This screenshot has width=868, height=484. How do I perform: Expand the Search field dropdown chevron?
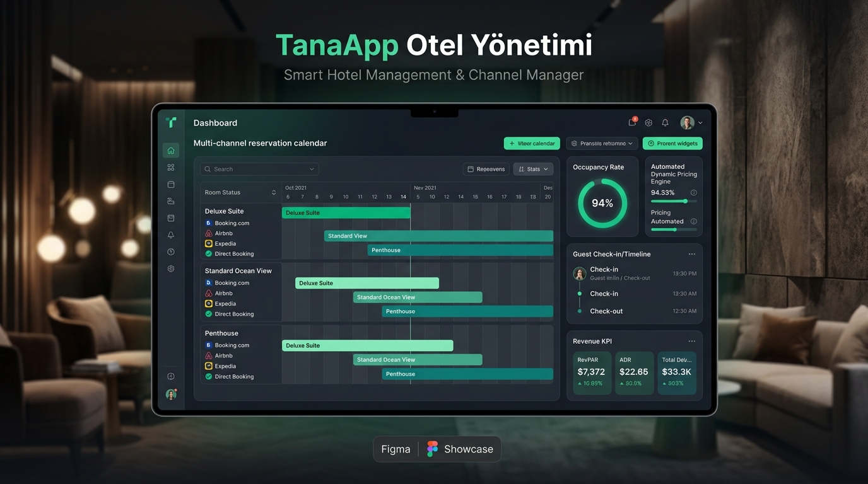tap(312, 170)
